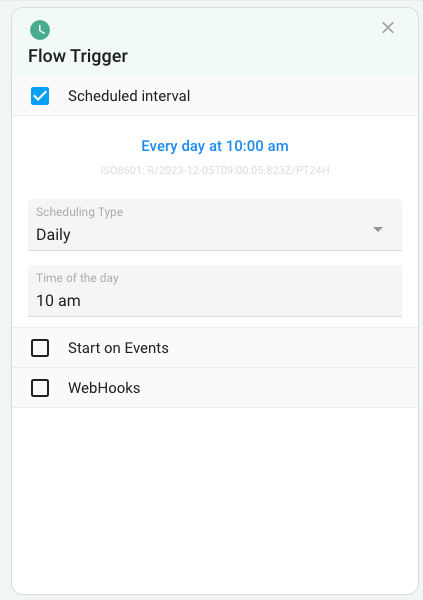This screenshot has height=600, width=423.
Task: Focus the Time of the day field
Action: 215,291
